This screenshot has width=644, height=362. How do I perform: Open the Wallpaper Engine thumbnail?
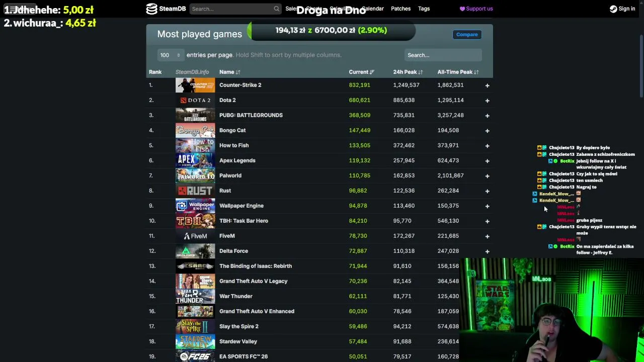tap(195, 206)
